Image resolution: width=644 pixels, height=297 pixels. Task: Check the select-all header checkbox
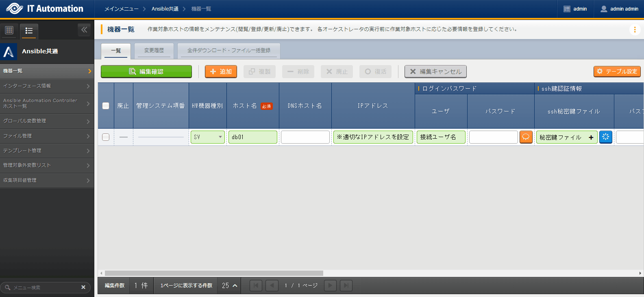pyautogui.click(x=106, y=106)
